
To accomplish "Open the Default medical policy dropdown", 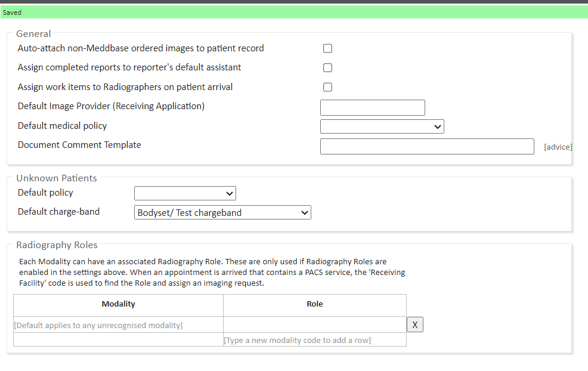I will coord(382,126).
